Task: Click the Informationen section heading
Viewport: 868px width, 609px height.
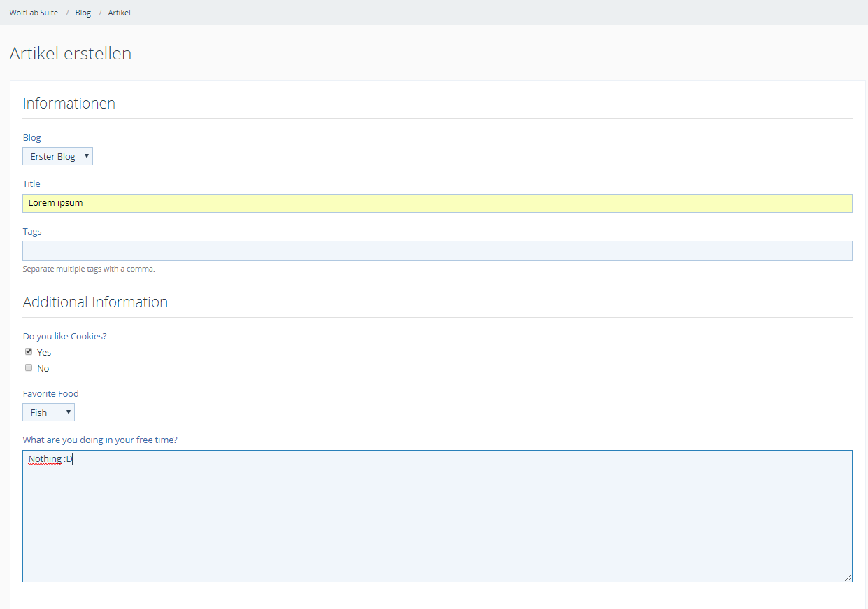Action: click(69, 104)
